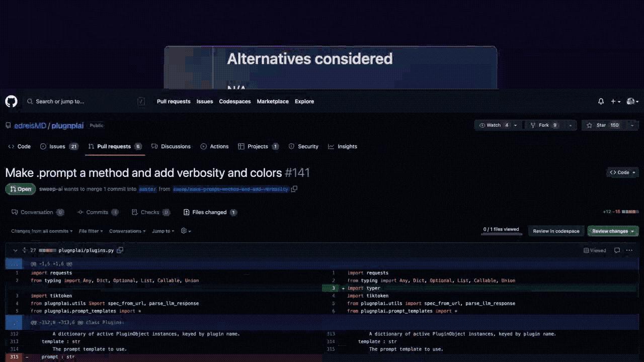Open notifications via the bell icon

click(601, 101)
